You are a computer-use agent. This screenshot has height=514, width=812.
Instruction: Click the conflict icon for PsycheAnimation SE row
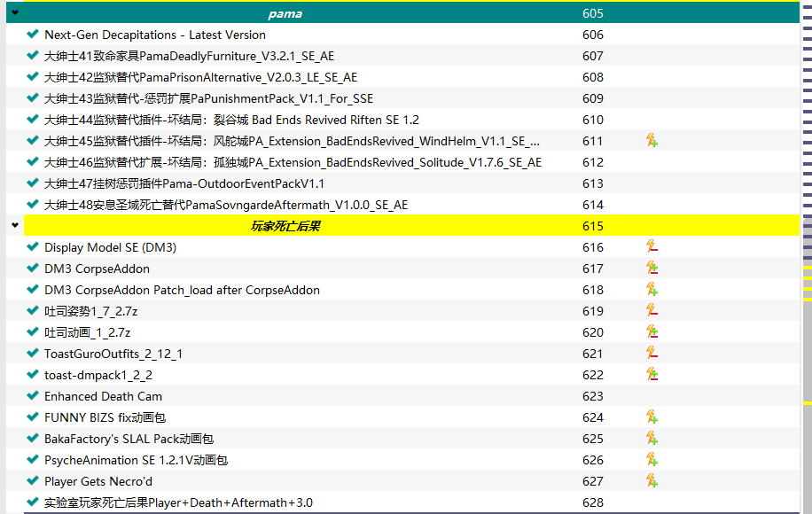click(x=652, y=460)
